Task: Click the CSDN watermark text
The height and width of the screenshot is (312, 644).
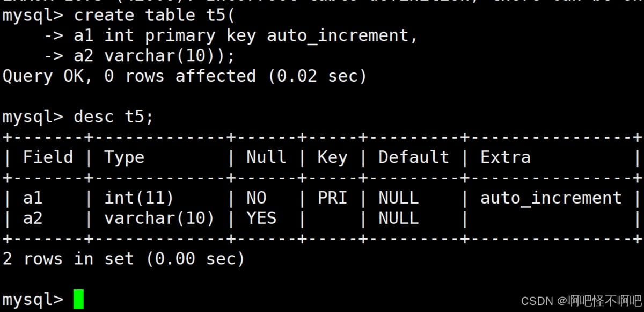Action: pos(581,300)
